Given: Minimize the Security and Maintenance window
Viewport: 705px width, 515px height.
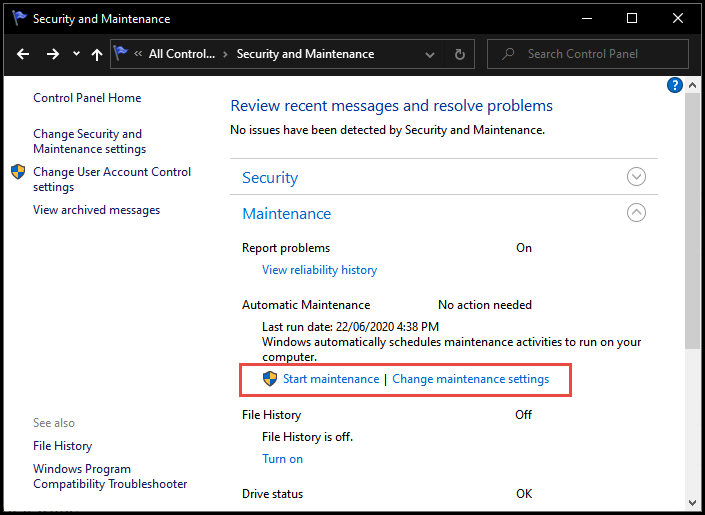Looking at the screenshot, I should pos(586,18).
